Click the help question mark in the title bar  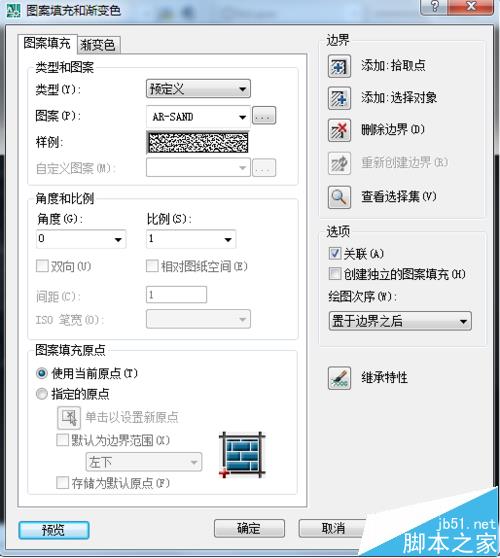(x=434, y=6)
